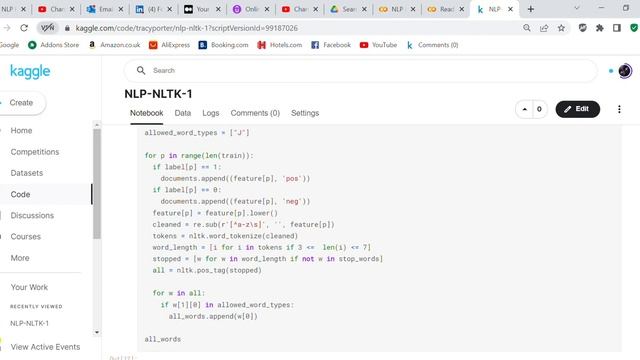Open Datasets in sidebar

[x=27, y=173]
